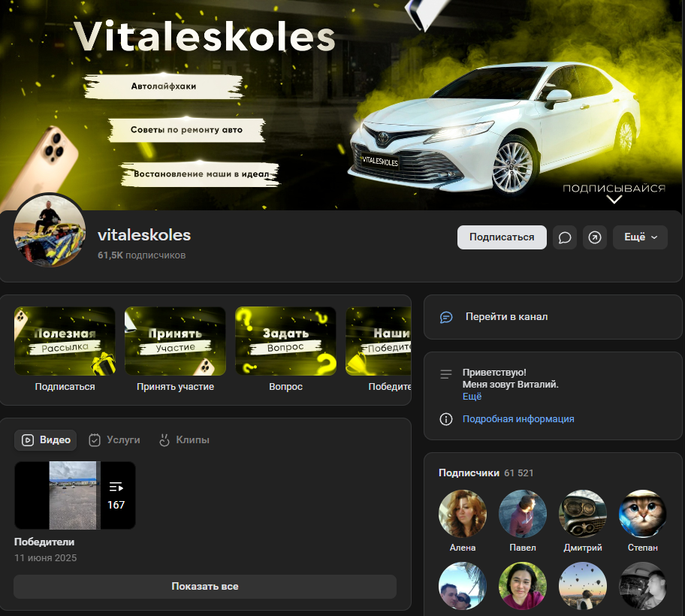The height and width of the screenshot is (616, 685).
Task: Open subscriber Степан's cat avatar
Action: pos(642,514)
